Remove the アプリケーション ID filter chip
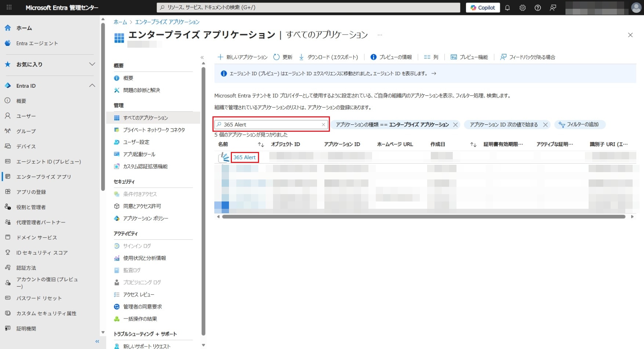 click(545, 125)
